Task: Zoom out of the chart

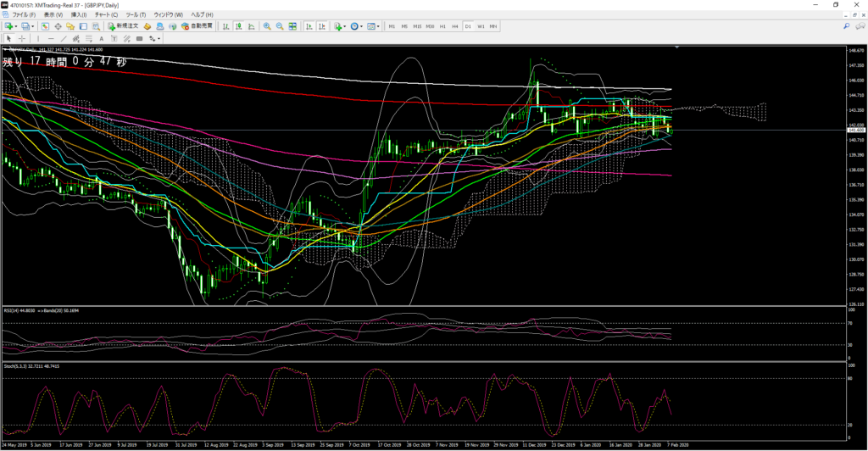Action: coord(280,26)
